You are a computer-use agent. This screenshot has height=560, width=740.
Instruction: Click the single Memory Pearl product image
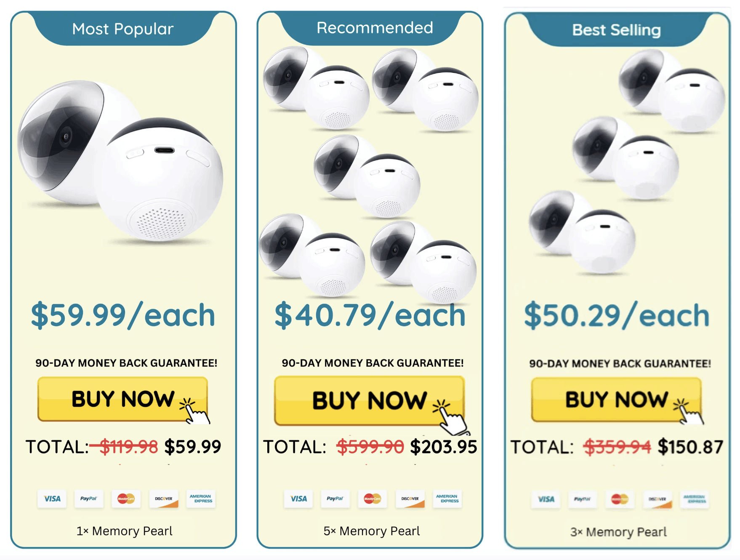pos(121,162)
